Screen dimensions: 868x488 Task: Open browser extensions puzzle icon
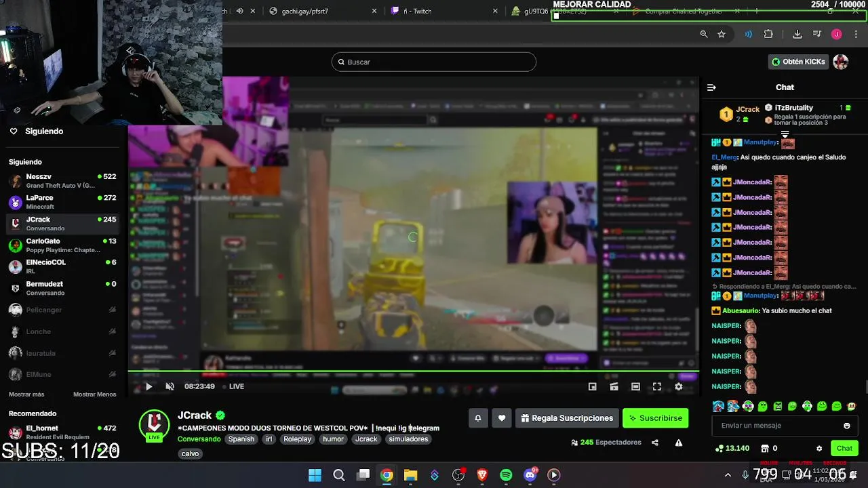pos(768,34)
